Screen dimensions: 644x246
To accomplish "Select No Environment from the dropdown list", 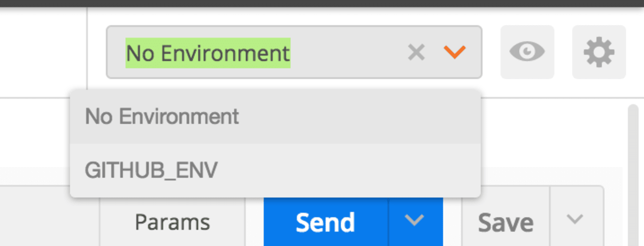I will 275,117.
